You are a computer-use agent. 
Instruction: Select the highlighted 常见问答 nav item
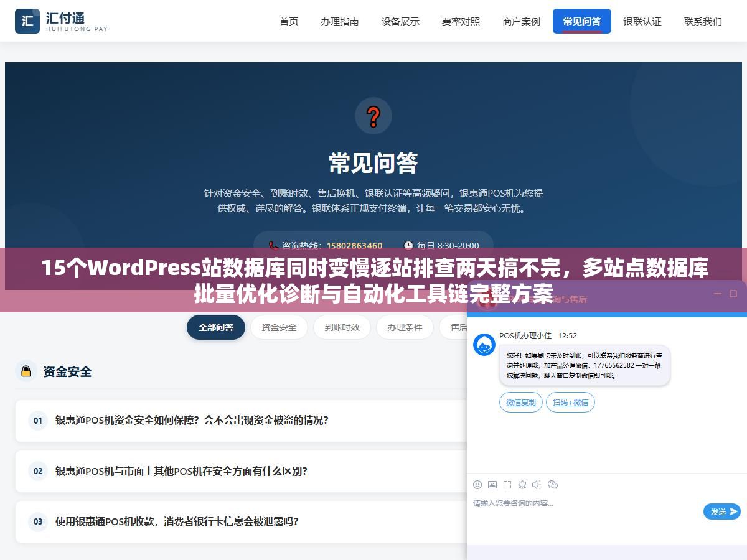pyautogui.click(x=582, y=21)
